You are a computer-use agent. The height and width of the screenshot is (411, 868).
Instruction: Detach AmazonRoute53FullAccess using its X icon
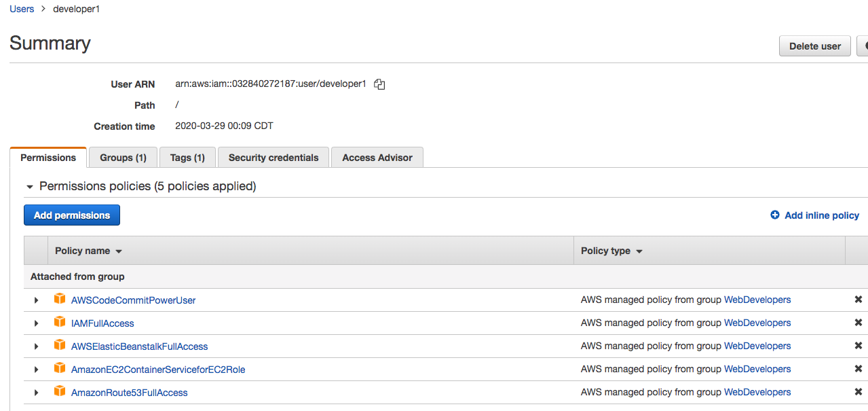(857, 392)
